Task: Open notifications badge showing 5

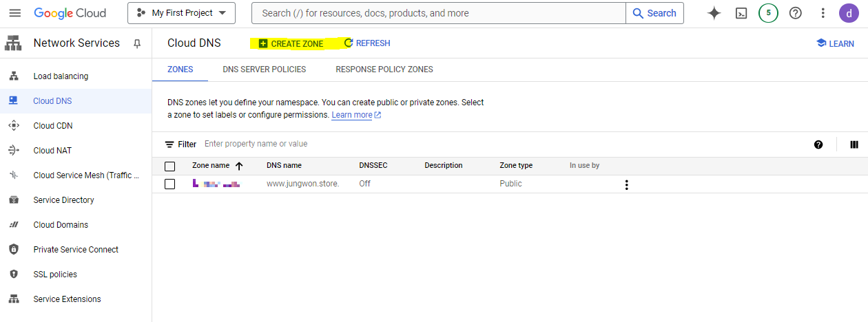Action: click(768, 13)
